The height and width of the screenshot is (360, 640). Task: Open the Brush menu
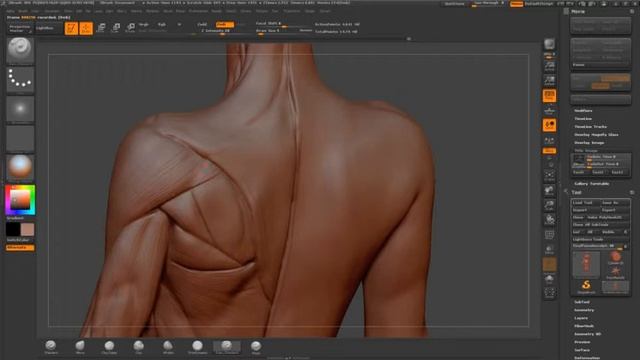23,11
